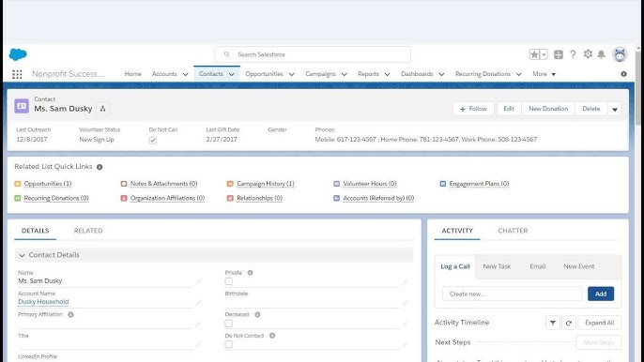Viewport: 644px width, 362px height.
Task: View contact hierarchy icon next to name
Action: click(103, 109)
